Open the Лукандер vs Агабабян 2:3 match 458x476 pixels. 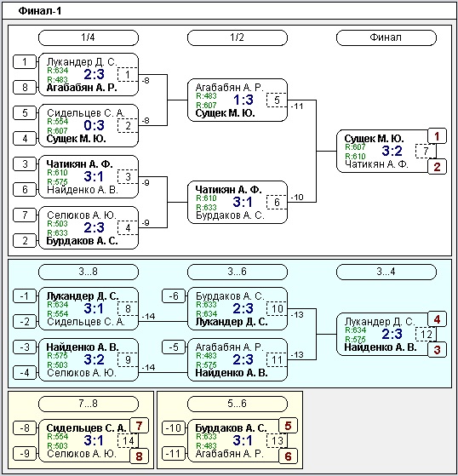pyautogui.click(x=89, y=75)
